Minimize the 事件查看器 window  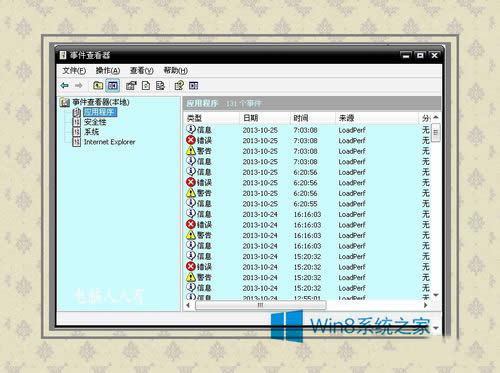pyautogui.click(x=406, y=55)
